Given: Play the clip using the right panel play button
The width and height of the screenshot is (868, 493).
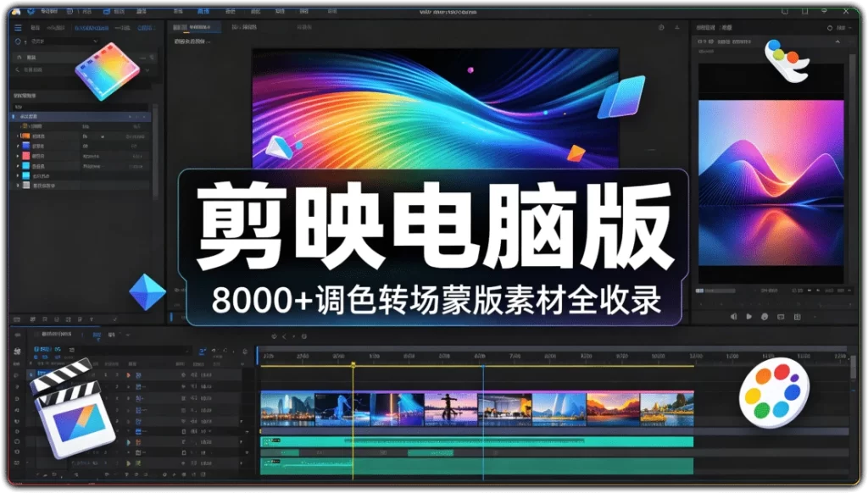Looking at the screenshot, I should point(749,317).
